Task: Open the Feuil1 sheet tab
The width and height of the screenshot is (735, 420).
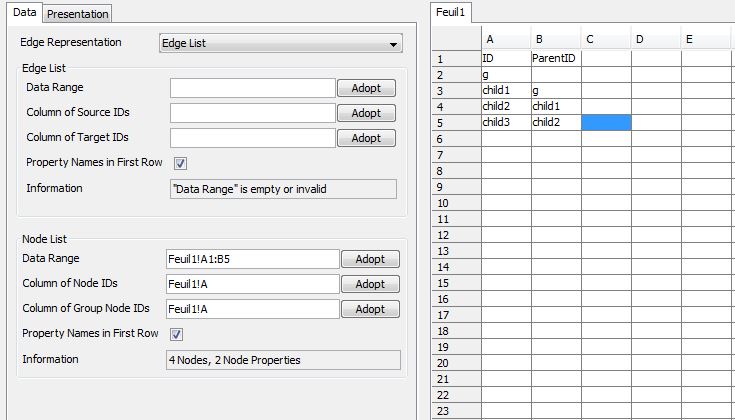Action: pos(453,12)
